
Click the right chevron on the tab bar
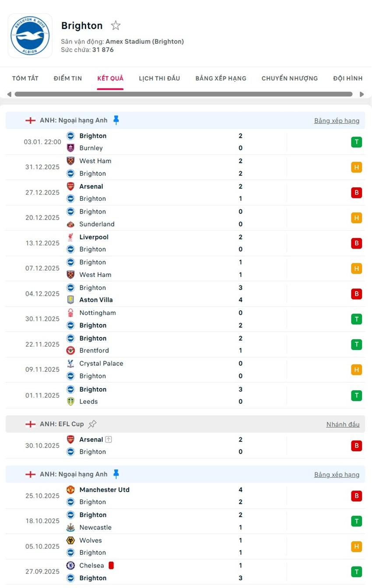pos(362,94)
